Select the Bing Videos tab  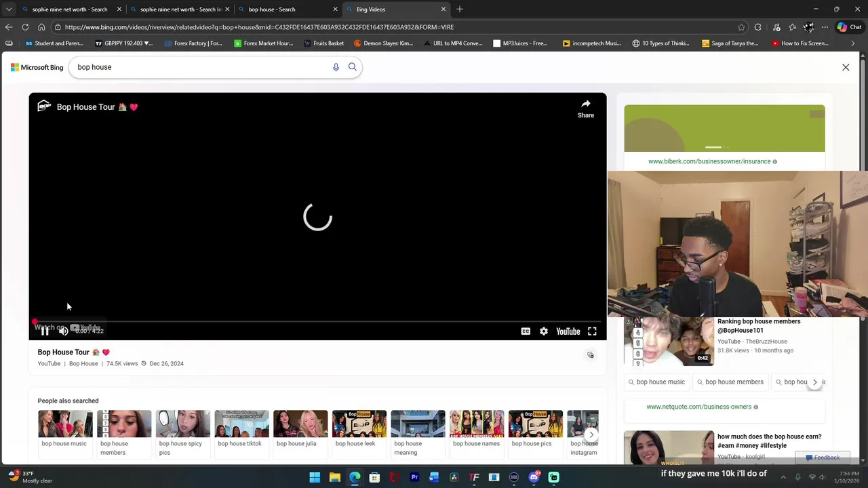pyautogui.click(x=397, y=9)
